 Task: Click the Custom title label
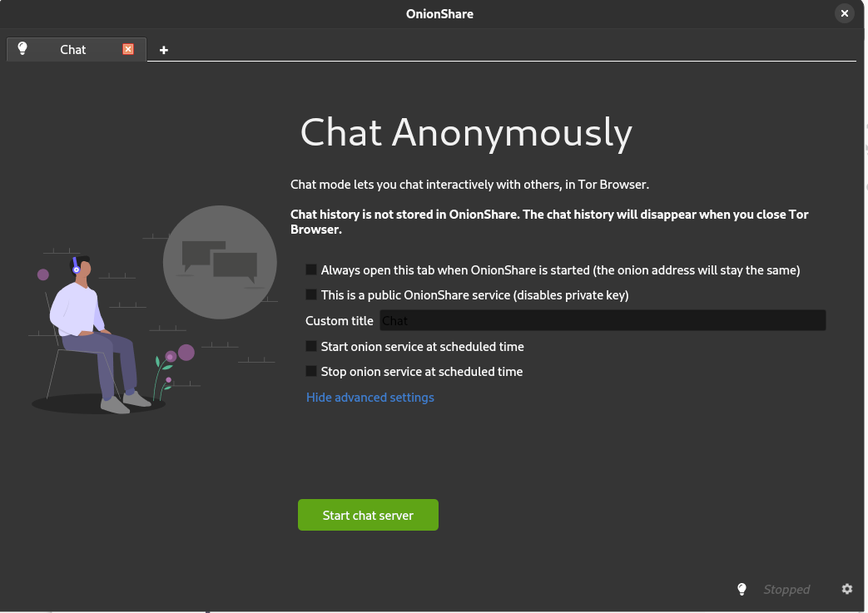click(x=340, y=321)
